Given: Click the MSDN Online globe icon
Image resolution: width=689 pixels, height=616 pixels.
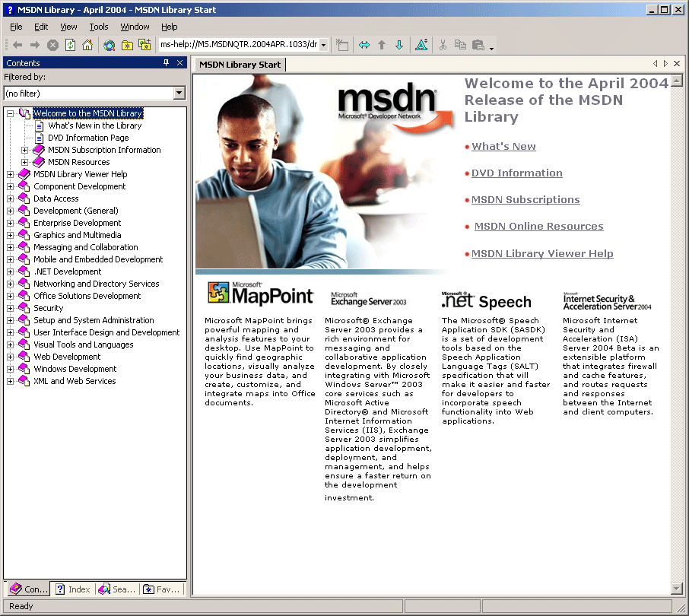Looking at the screenshot, I should pos(110,45).
